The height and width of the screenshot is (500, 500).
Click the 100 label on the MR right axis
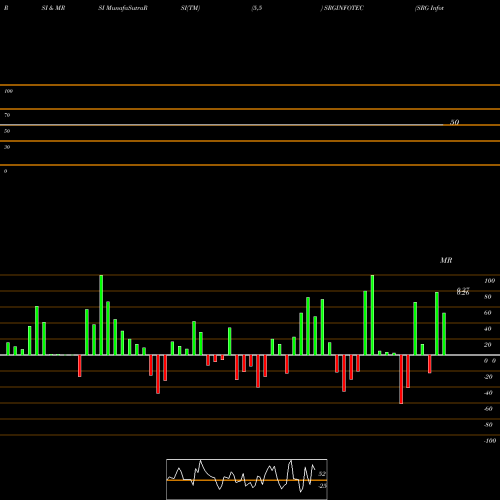tap(490, 281)
